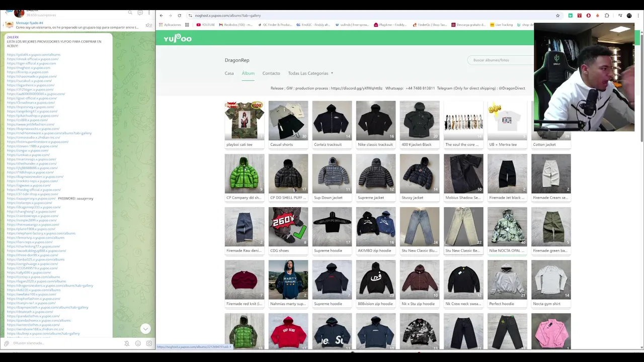Show pinned messages list in Telegram

(x=148, y=25)
